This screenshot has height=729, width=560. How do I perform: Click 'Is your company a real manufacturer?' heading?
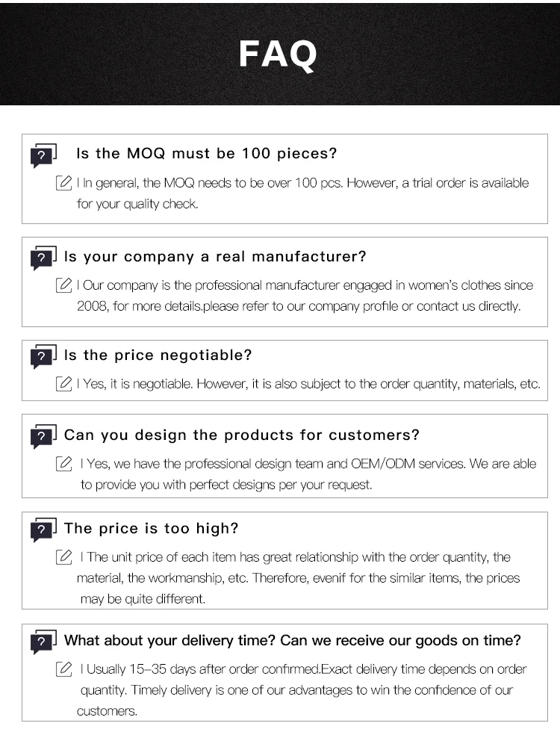[x=215, y=257]
